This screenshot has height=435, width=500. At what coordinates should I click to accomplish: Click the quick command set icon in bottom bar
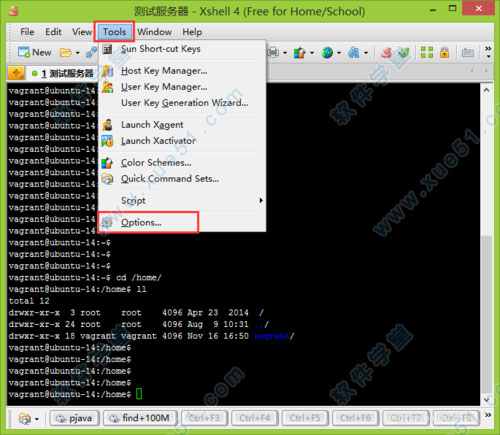tap(24, 418)
